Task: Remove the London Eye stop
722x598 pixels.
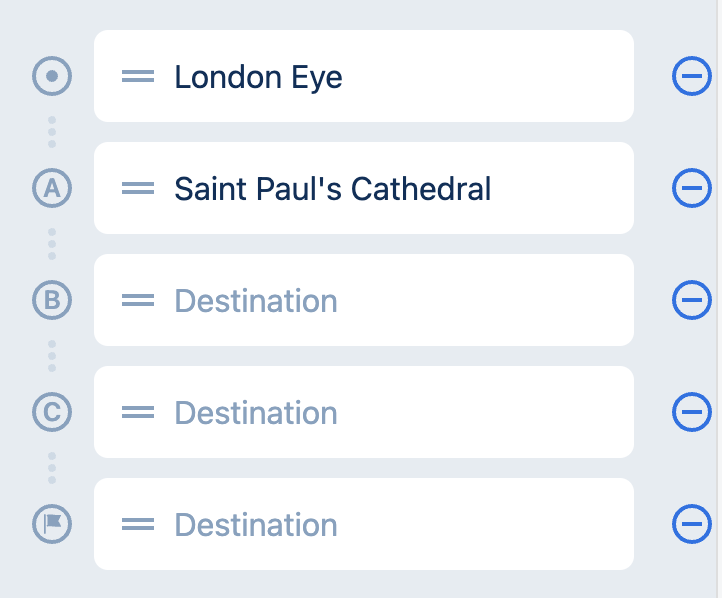Action: (692, 76)
